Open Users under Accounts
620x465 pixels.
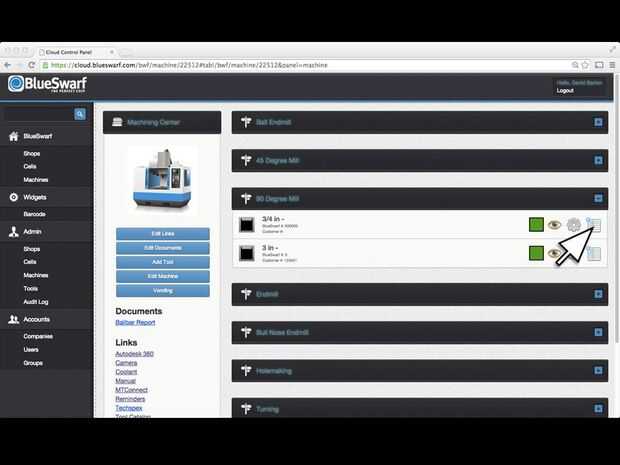pos(31,350)
